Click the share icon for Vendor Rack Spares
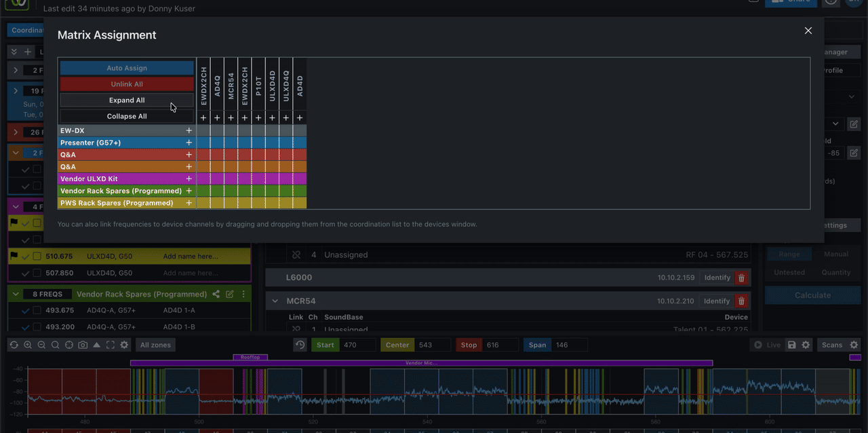868x433 pixels. tap(216, 295)
